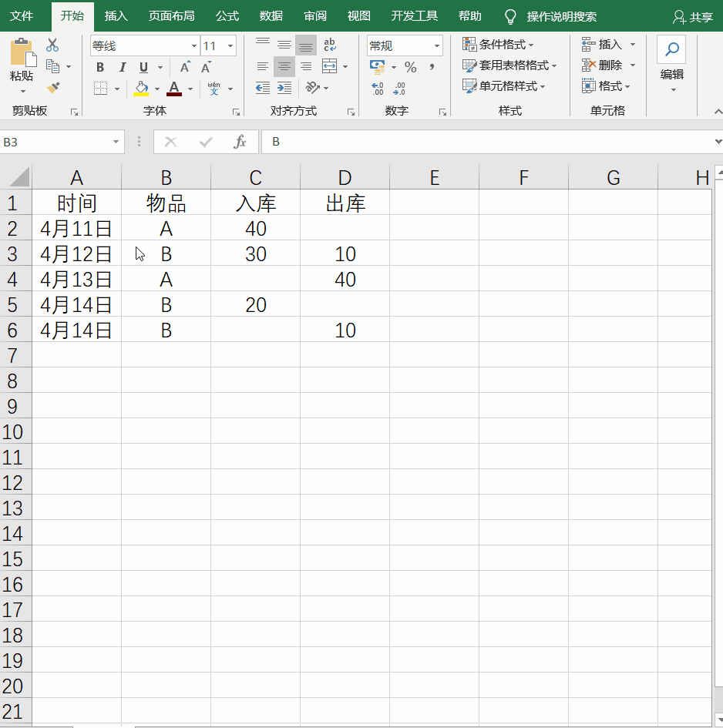Viewport: 723px width, 728px height.
Task: Select column C header
Action: 256,177
